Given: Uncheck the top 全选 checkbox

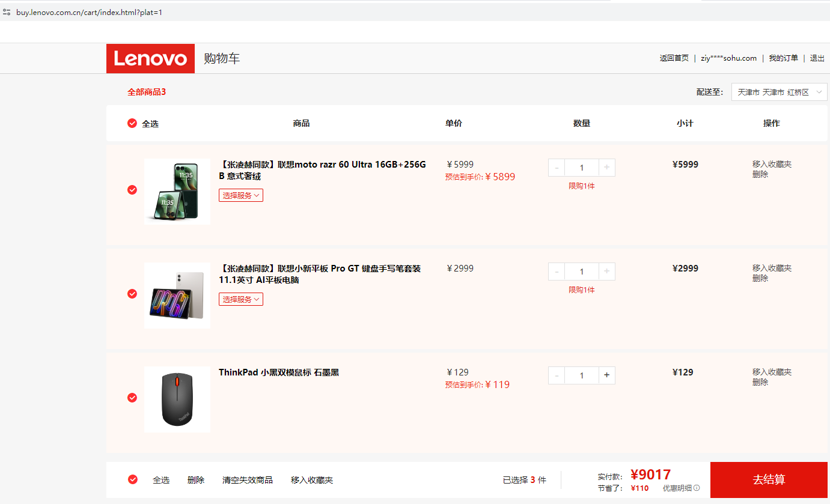Looking at the screenshot, I should 132,123.
